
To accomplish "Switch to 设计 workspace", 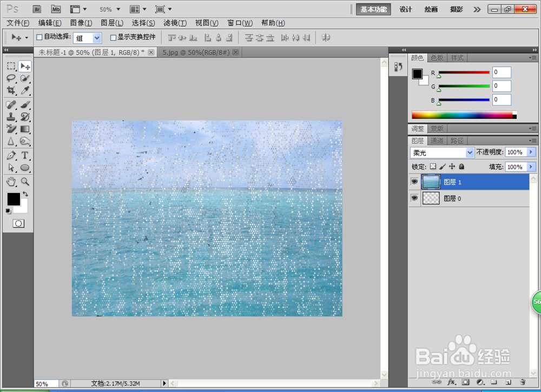I will [x=405, y=9].
